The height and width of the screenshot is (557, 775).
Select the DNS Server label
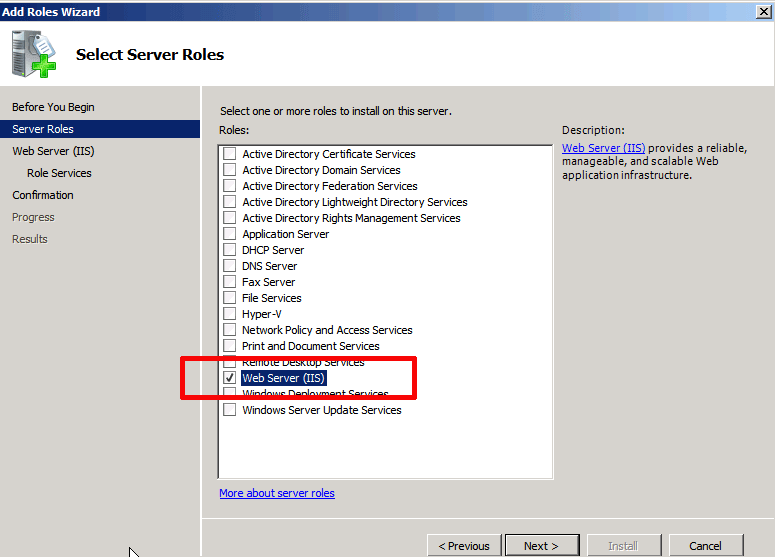click(269, 266)
